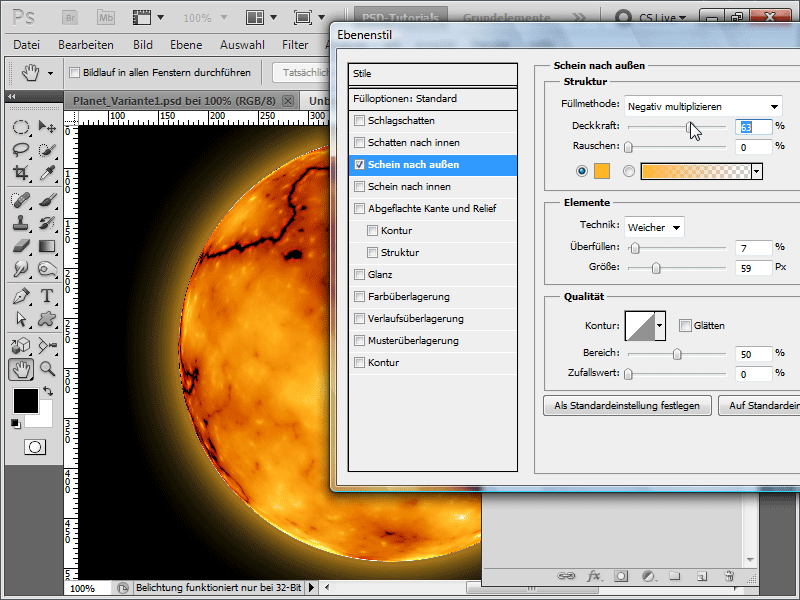Image resolution: width=800 pixels, height=600 pixels.
Task: Open the Ebene menu
Action: tap(186, 45)
